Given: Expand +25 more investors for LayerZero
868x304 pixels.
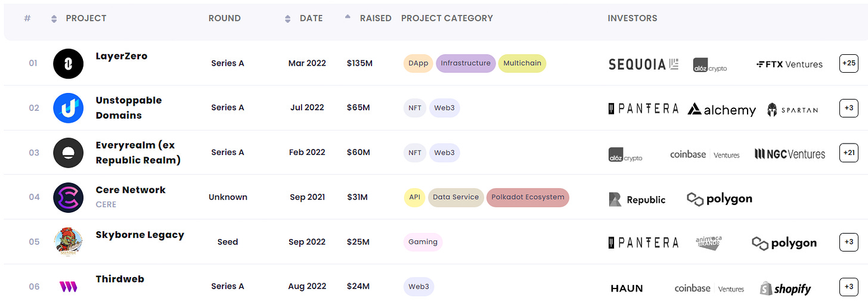Looking at the screenshot, I should (848, 63).
